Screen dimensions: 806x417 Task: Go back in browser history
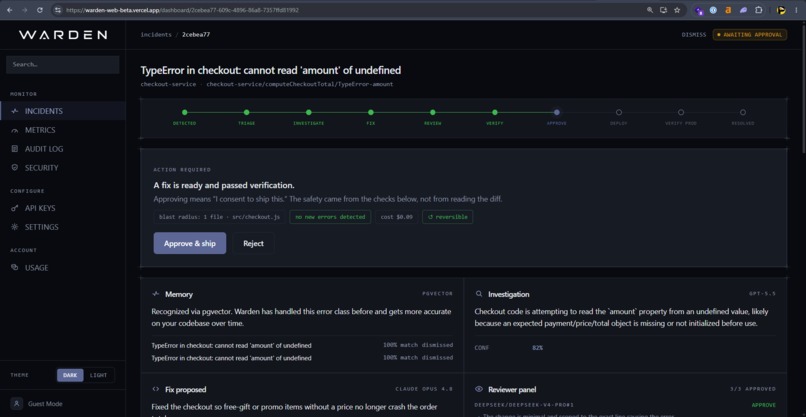9,10
